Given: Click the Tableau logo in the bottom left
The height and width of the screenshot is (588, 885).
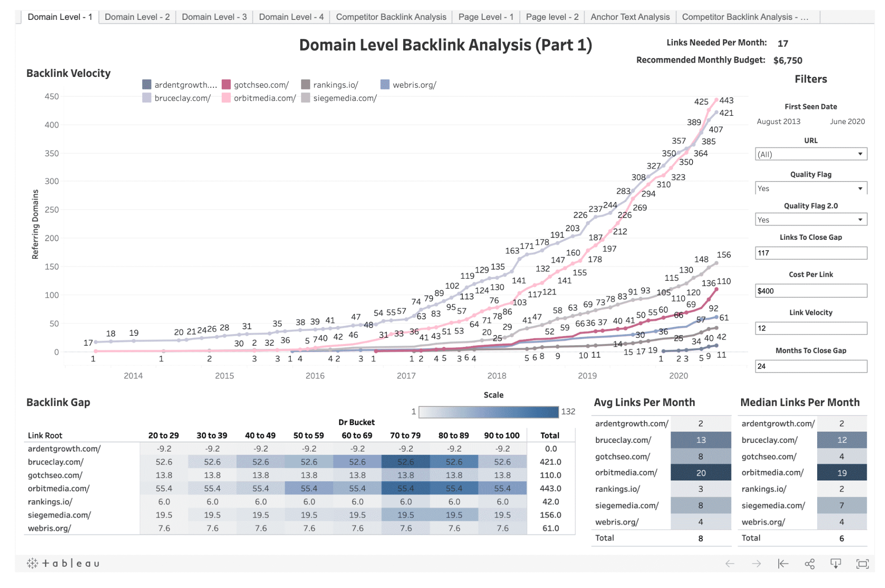Looking at the screenshot, I should tap(64, 563).
